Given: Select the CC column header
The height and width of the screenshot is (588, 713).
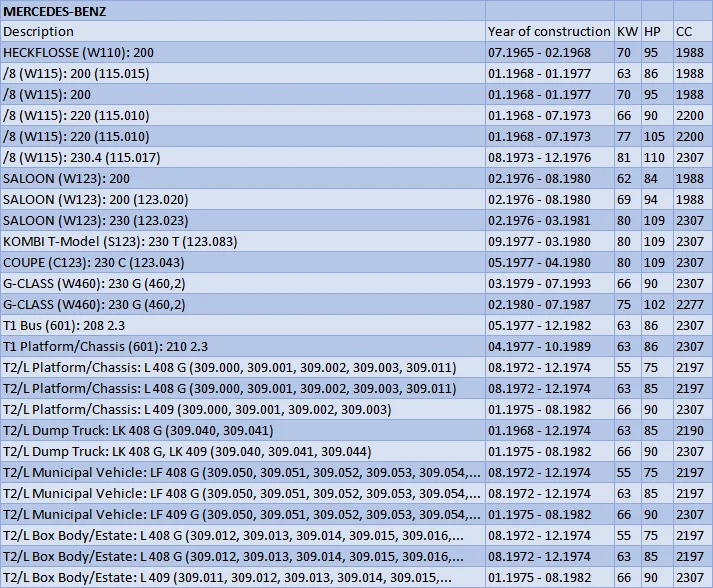Looking at the screenshot, I should [x=693, y=32].
